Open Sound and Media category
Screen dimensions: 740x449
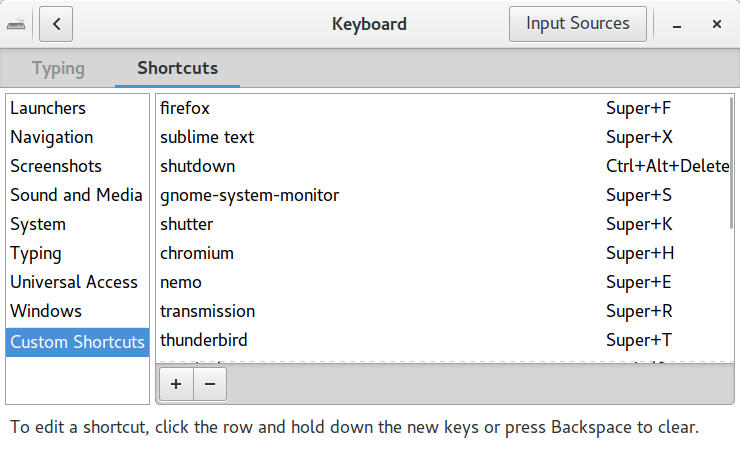[x=77, y=195]
